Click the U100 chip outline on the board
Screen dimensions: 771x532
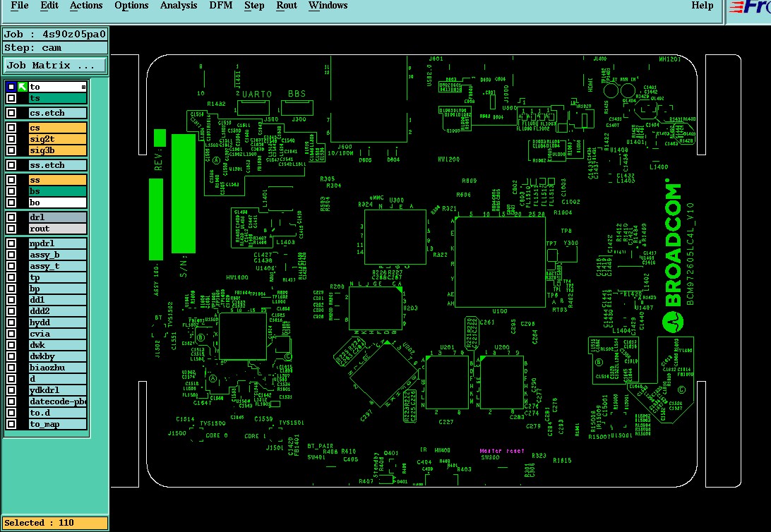(500, 262)
